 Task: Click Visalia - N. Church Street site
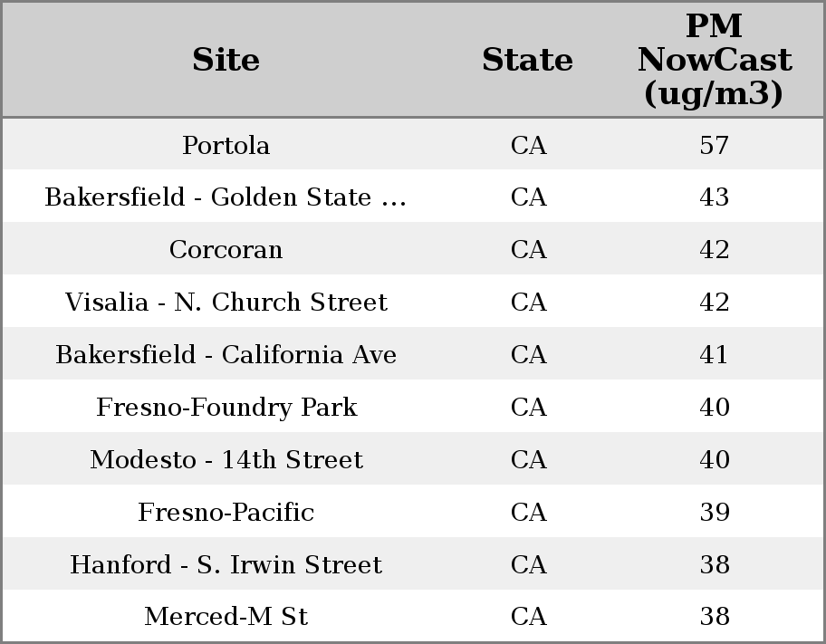coord(226,303)
